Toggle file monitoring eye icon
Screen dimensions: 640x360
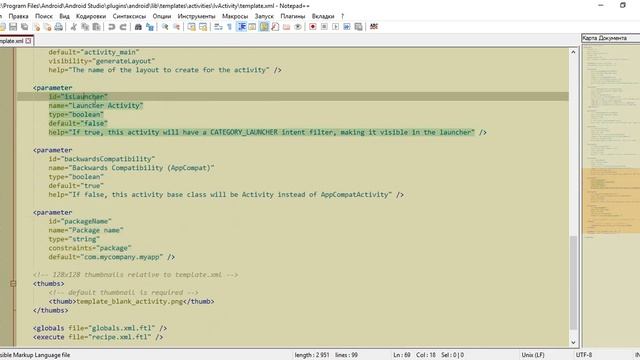click(x=298, y=27)
